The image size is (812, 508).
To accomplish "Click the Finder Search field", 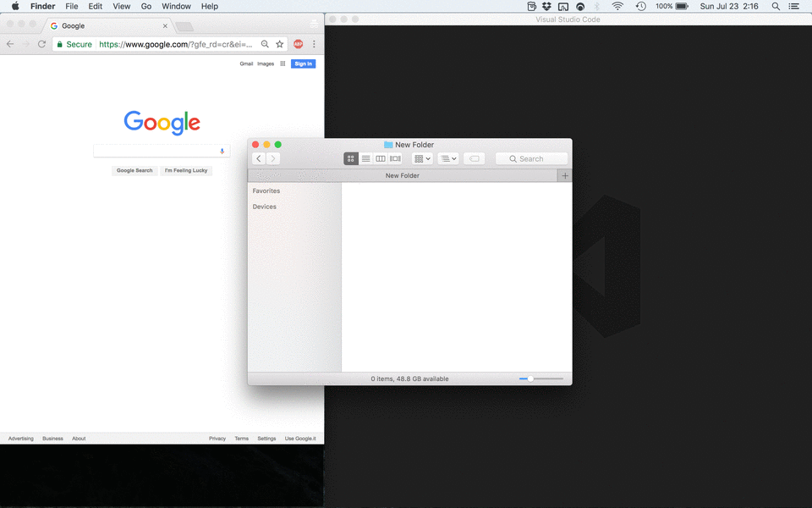I will (531, 158).
